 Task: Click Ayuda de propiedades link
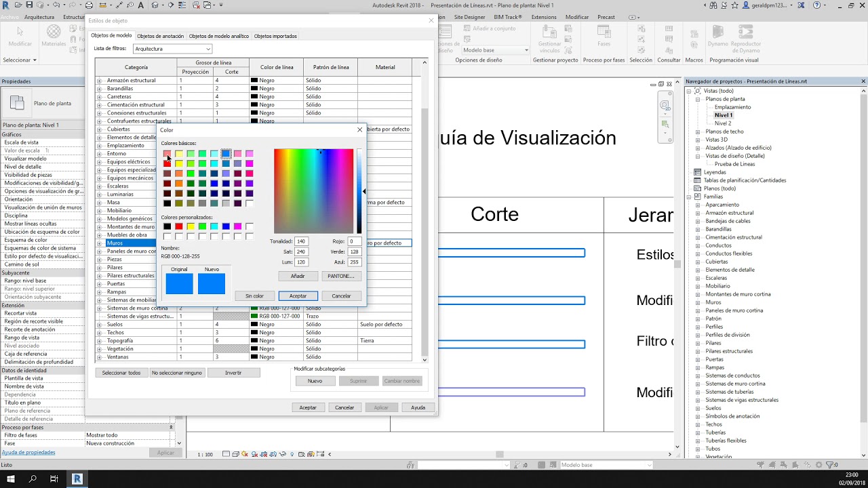28,452
